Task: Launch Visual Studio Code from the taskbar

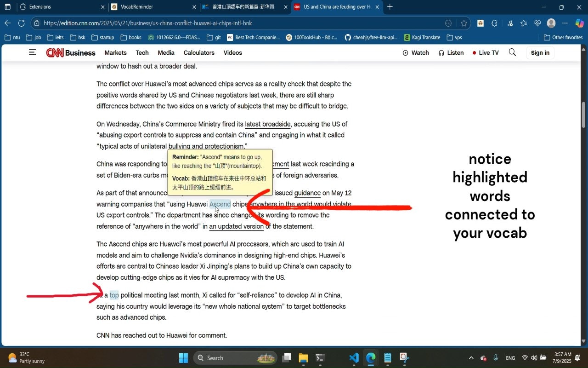Action: [353, 358]
